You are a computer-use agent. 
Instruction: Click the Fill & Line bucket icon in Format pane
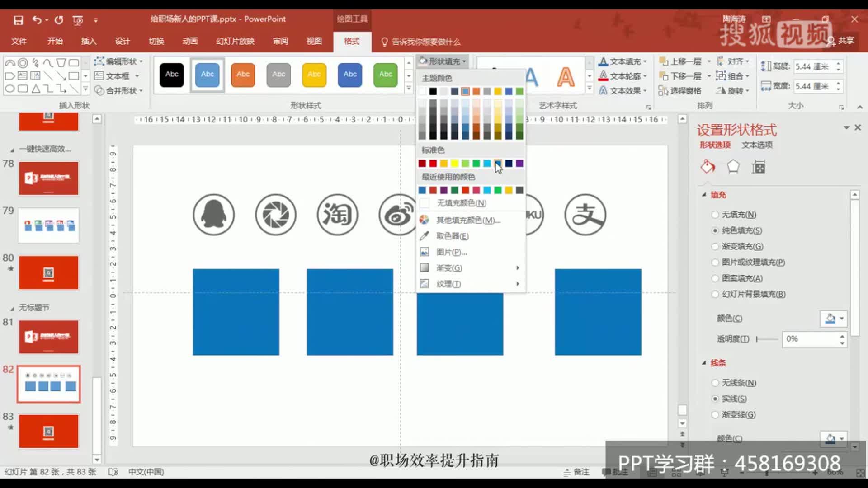(x=708, y=167)
